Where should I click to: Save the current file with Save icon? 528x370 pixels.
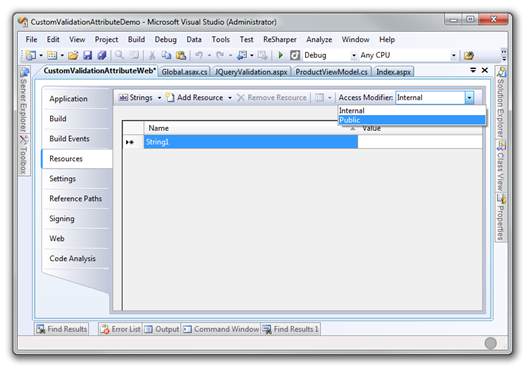[x=88, y=55]
